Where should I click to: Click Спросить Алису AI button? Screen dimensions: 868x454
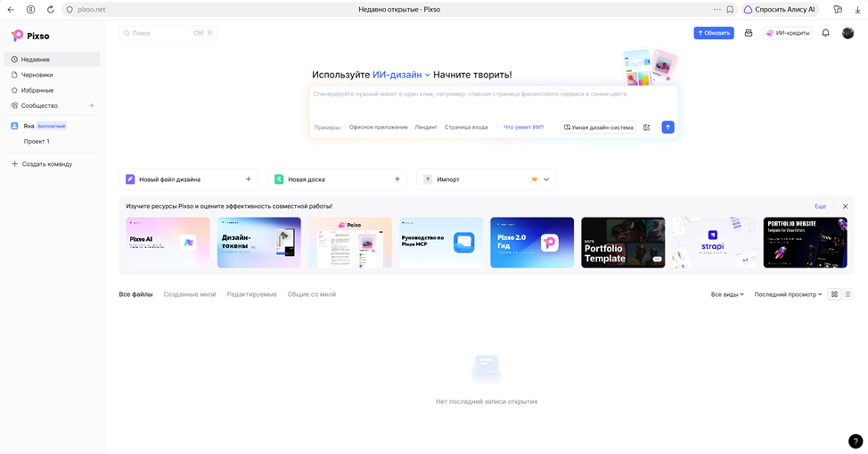pyautogui.click(x=780, y=10)
